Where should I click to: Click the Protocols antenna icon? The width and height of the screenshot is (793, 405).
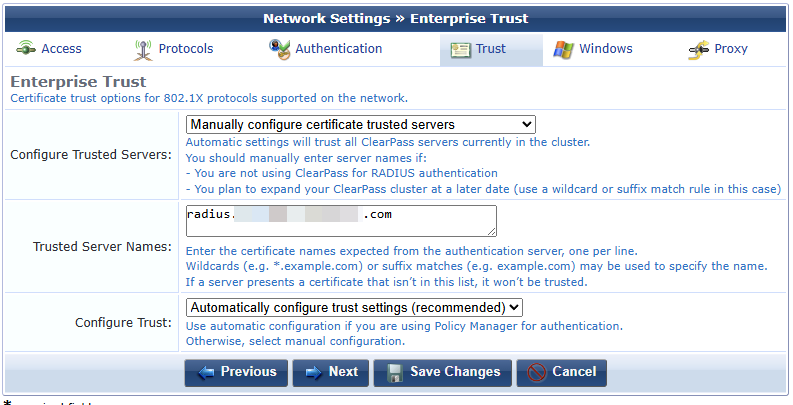point(143,49)
